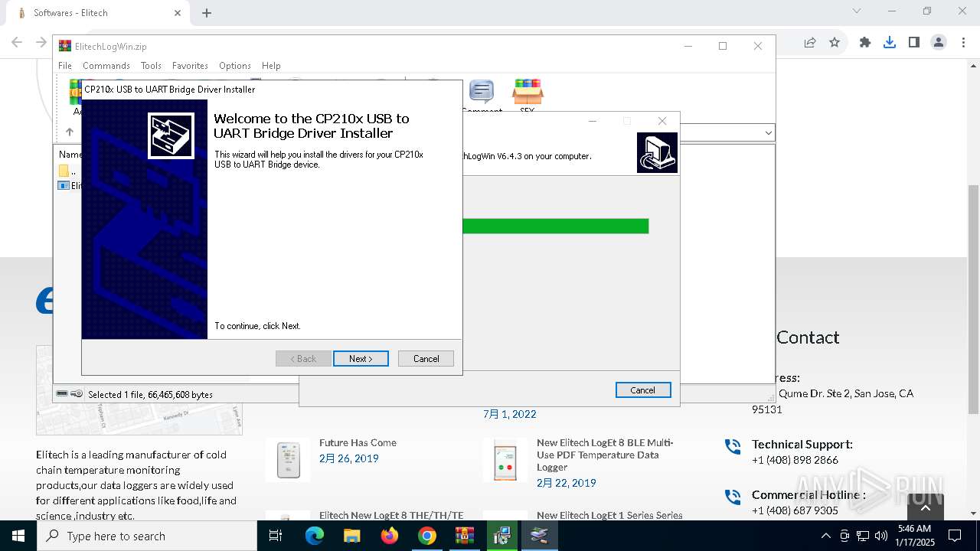The image size is (980, 551).
Task: Switch to the setup installer taskbar icon
Action: 502,536
